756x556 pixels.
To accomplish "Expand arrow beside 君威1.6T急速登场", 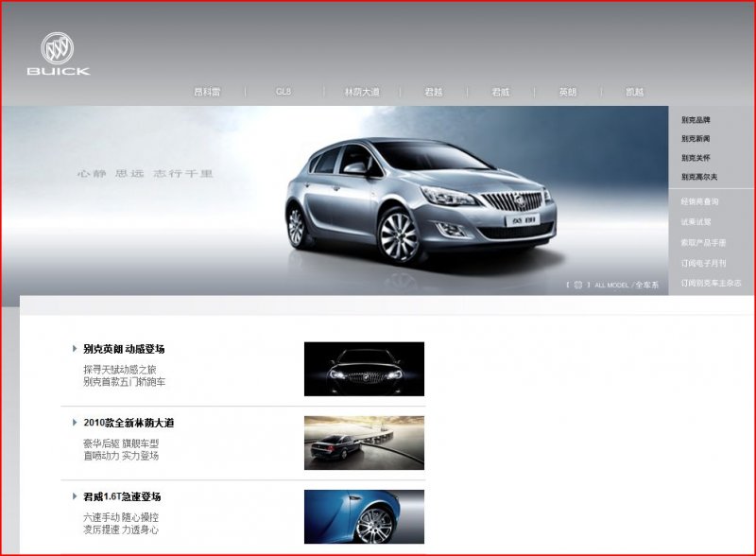I will tap(75, 495).
